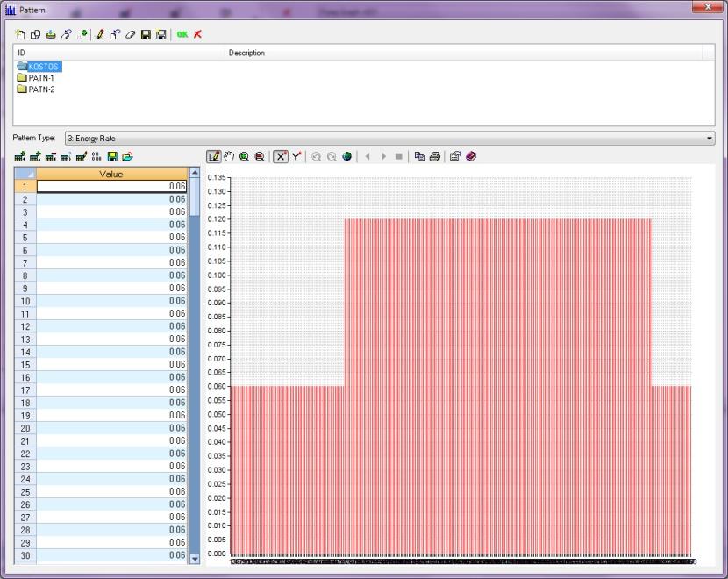Click the ID column header
Image resolution: width=728 pixels, height=579 pixels.
119,53
